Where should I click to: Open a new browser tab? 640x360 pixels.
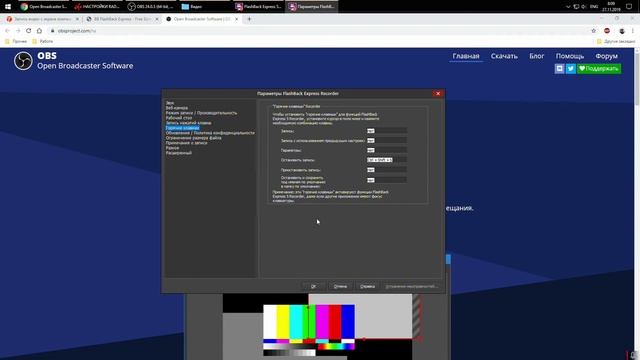click(x=249, y=19)
